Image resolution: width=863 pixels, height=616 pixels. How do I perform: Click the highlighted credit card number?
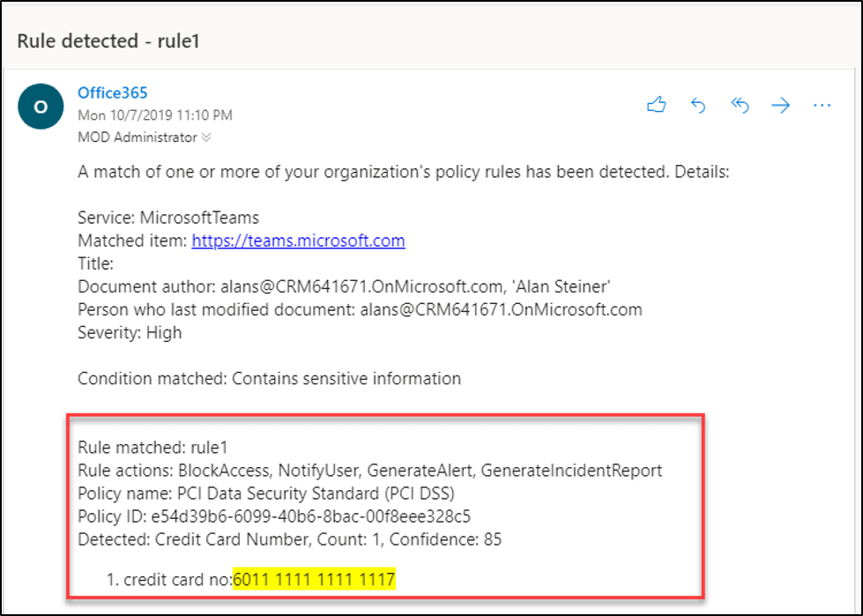click(315, 579)
